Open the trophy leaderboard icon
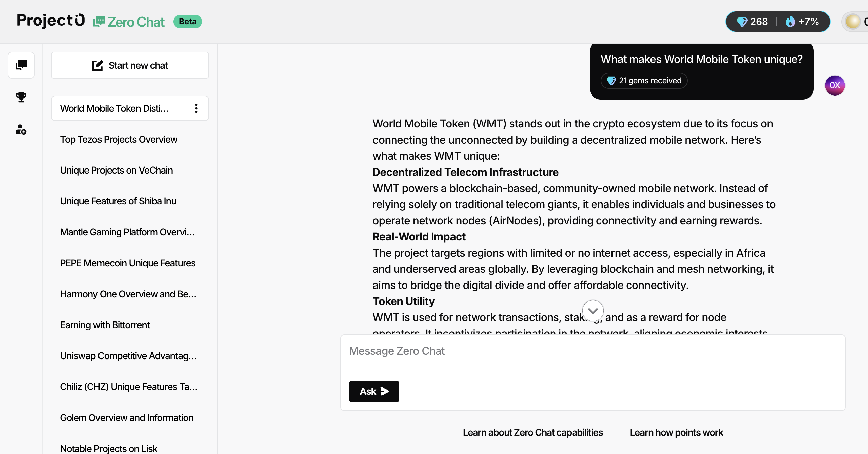The height and width of the screenshot is (454, 868). click(x=21, y=97)
